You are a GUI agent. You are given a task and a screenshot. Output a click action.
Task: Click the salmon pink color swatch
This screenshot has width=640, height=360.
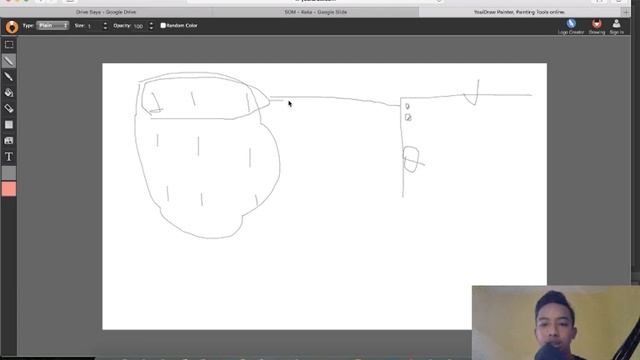coord(9,189)
